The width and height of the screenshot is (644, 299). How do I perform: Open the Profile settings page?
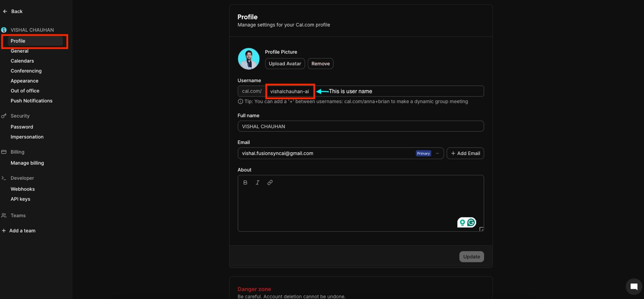tap(35, 41)
